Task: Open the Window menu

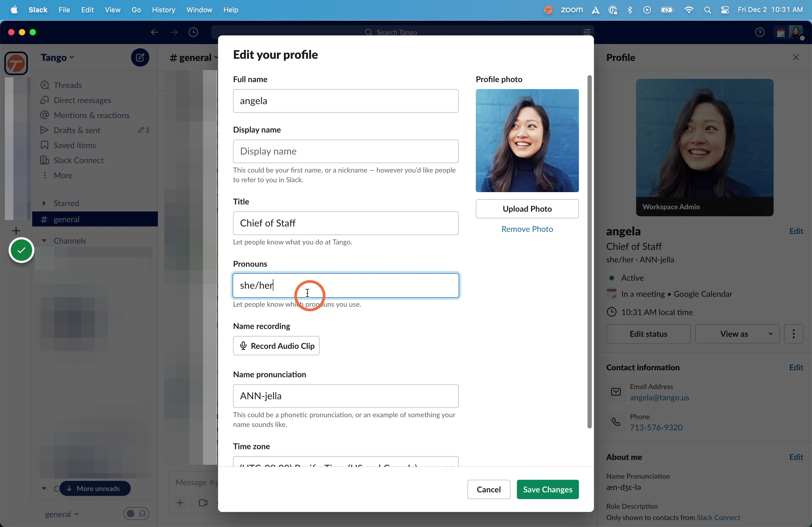Action: coord(199,10)
